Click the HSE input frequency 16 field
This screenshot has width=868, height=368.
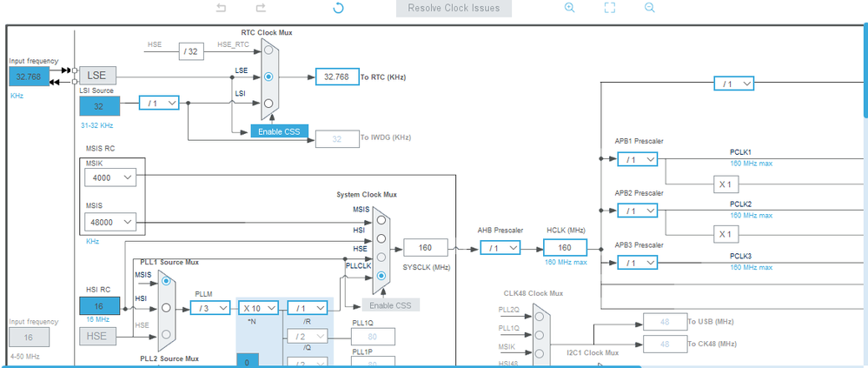coord(29,337)
